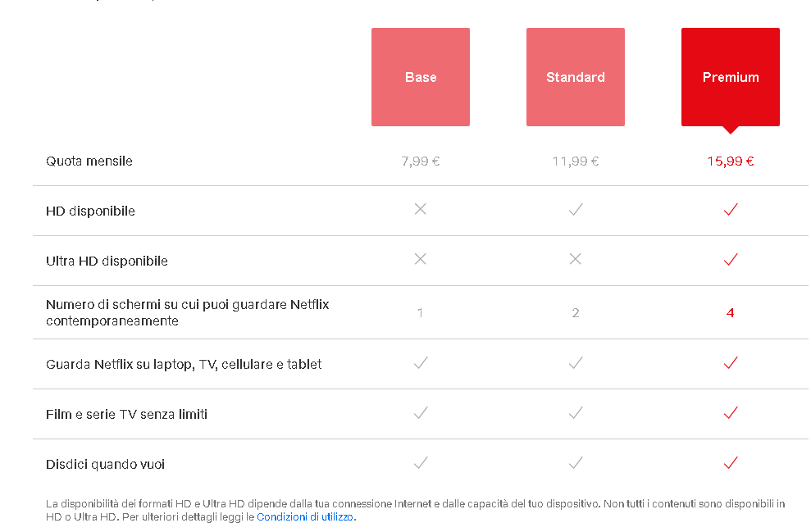811x532 pixels.
Task: Select the Base plan tile
Action: (x=421, y=77)
